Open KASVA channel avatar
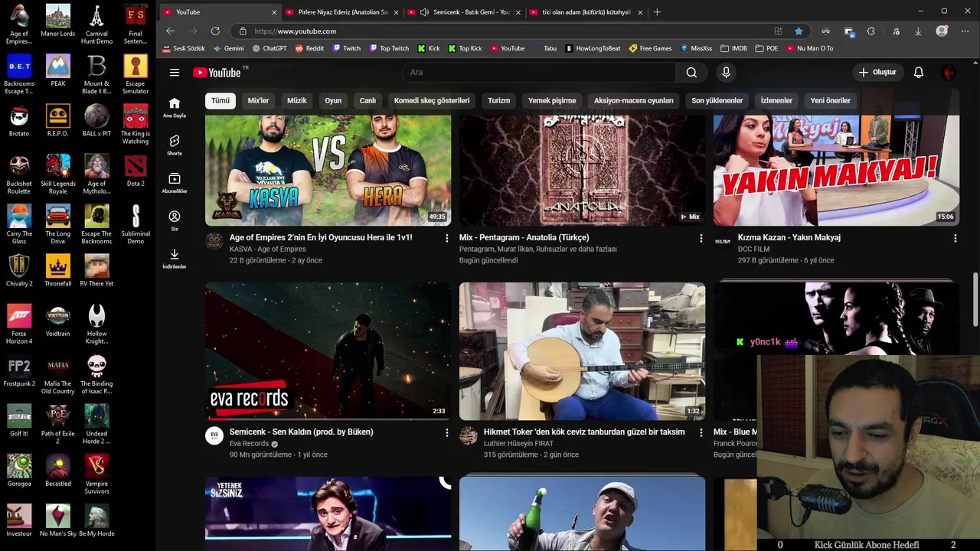The image size is (980, 551). pos(214,242)
